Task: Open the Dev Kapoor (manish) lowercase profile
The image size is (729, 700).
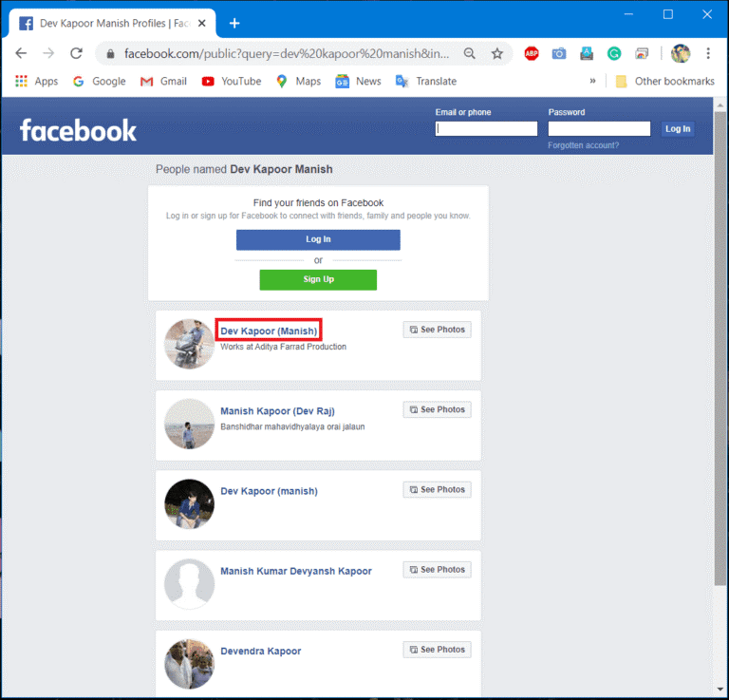Action: coord(269,491)
